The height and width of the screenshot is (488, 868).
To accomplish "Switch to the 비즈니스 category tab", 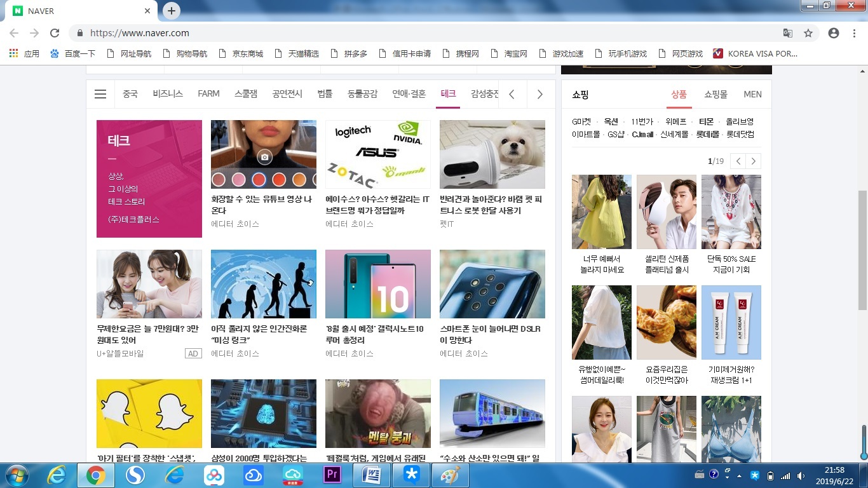I will tap(168, 94).
